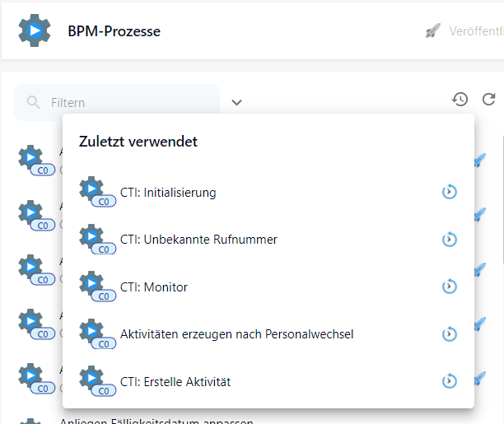Expand the filter options chevron
This screenshot has height=424, width=504.
coord(236,103)
